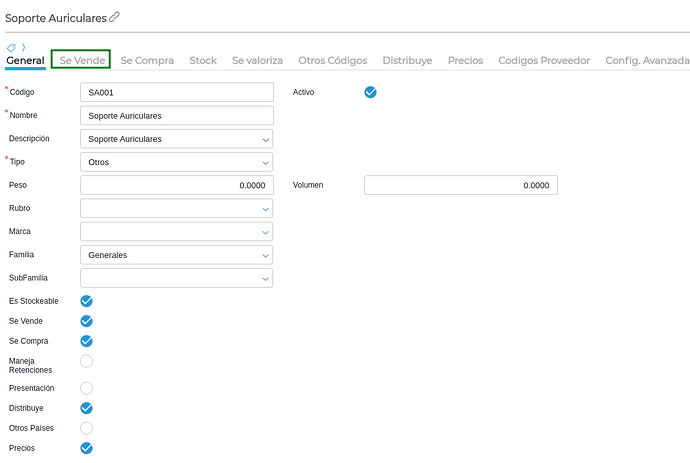Toggle the Precios checkbox at bottom
Image resolution: width=690 pixels, height=463 pixels.
pos(86,448)
